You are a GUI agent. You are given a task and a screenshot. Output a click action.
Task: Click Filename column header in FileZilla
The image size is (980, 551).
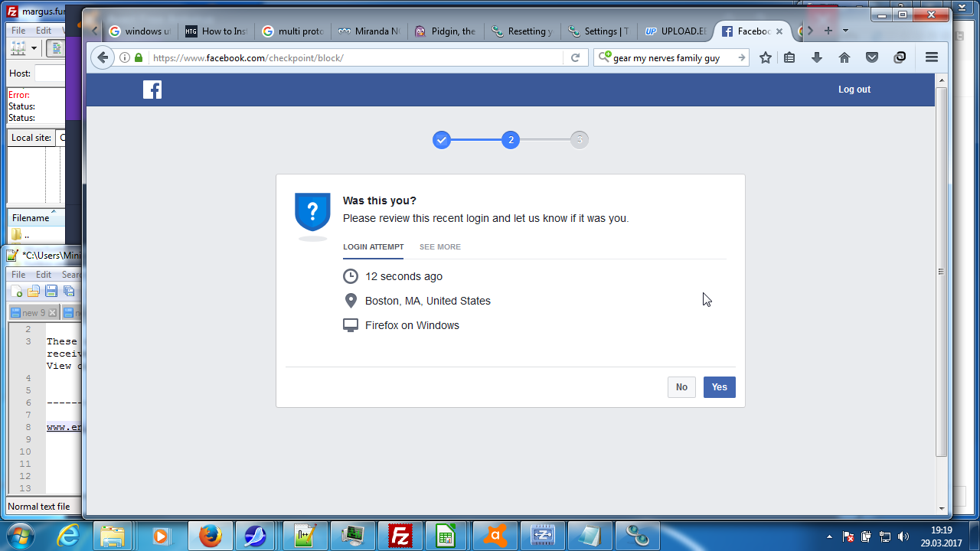click(x=36, y=218)
